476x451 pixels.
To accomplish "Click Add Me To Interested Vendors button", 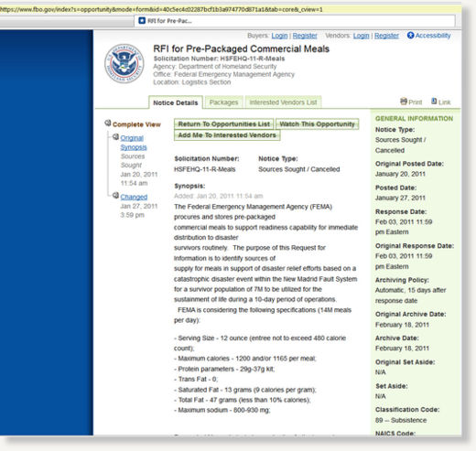I will pyautogui.click(x=227, y=135).
